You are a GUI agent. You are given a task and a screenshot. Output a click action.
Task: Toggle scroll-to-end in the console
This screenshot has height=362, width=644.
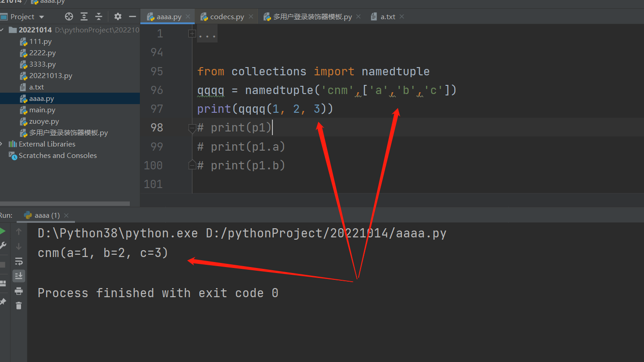coord(19,276)
